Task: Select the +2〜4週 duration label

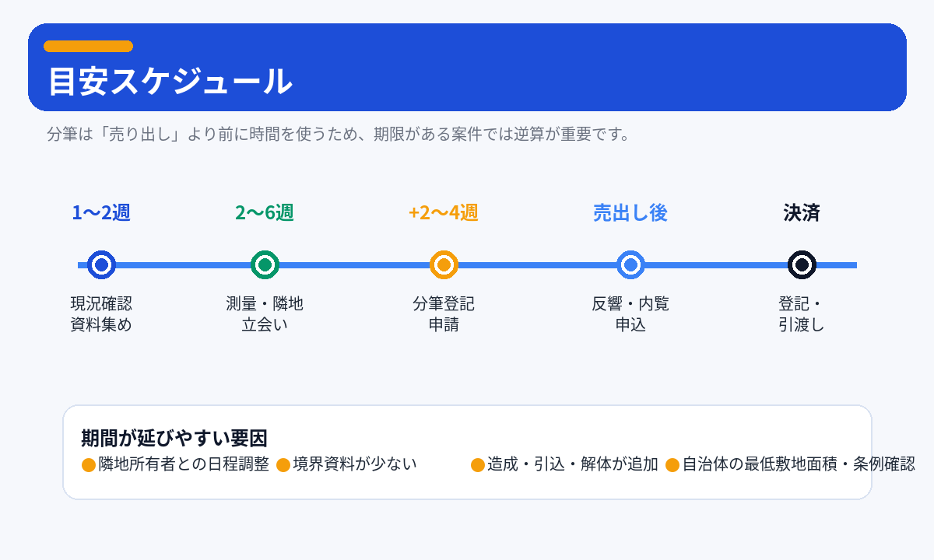Action: click(x=444, y=212)
